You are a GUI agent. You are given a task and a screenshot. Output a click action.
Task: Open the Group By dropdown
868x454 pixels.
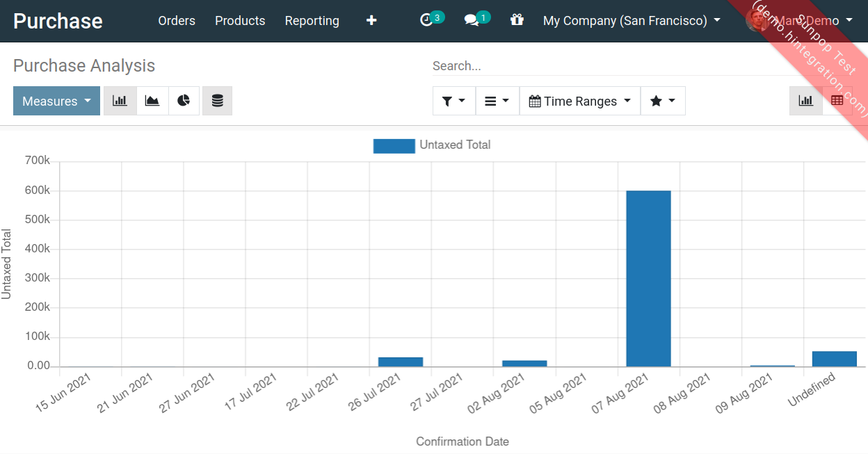pos(497,101)
